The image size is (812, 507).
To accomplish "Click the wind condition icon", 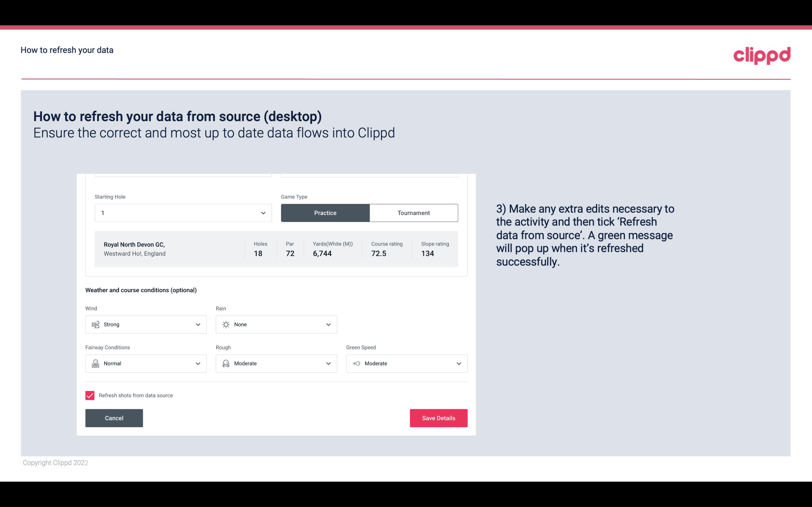I will pyautogui.click(x=95, y=324).
